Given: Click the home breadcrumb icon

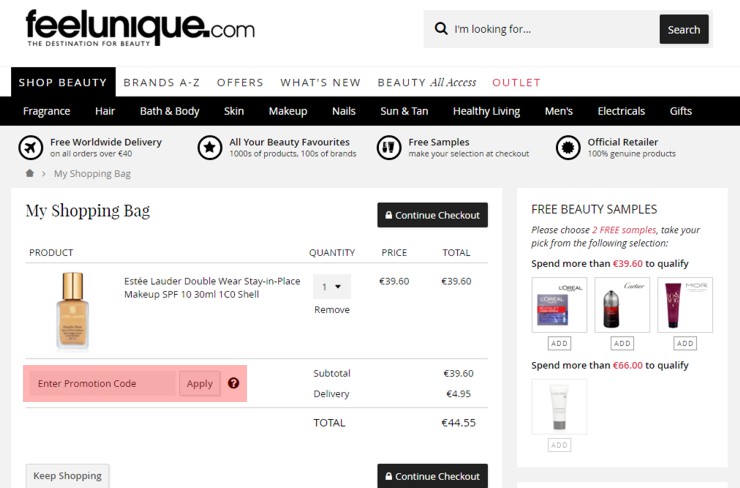Looking at the screenshot, I should point(30,173).
